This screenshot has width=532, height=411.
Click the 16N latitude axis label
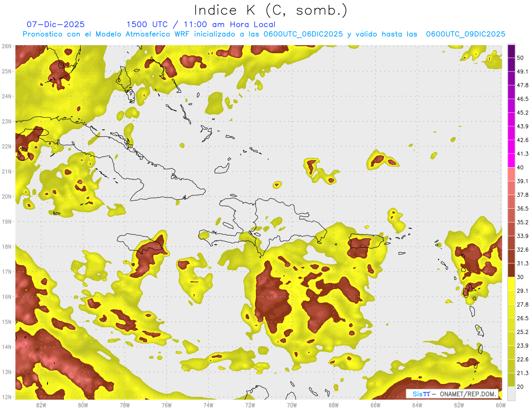6,297
